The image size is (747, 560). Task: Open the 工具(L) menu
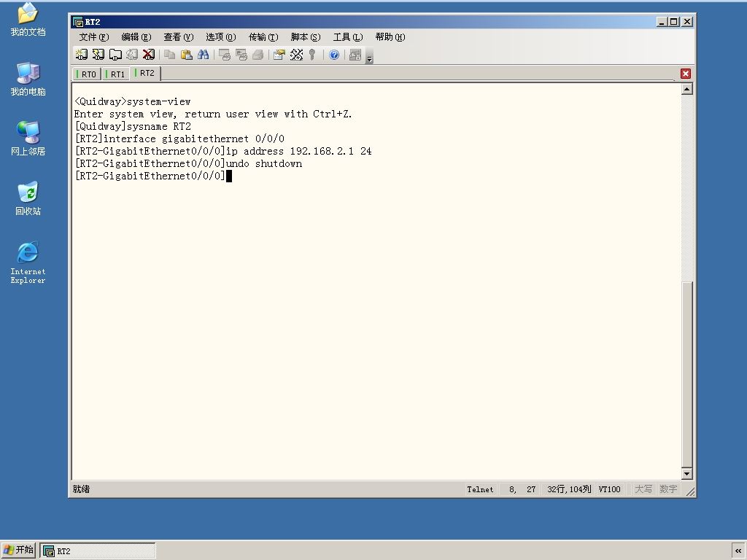348,37
